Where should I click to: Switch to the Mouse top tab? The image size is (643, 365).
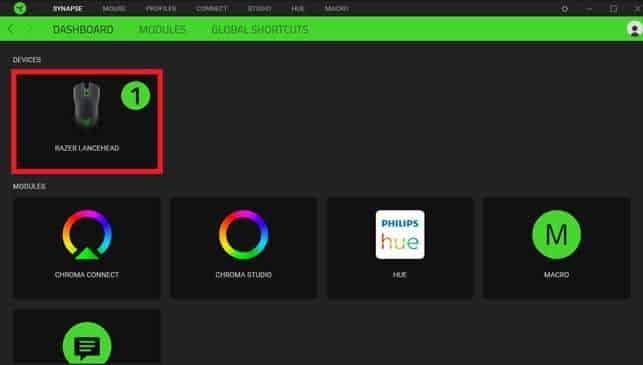click(114, 9)
